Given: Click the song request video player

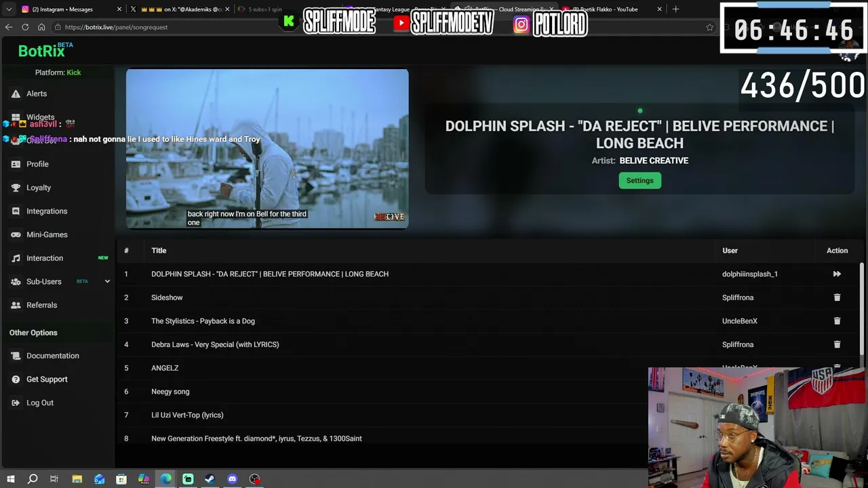Looking at the screenshot, I should (x=267, y=149).
